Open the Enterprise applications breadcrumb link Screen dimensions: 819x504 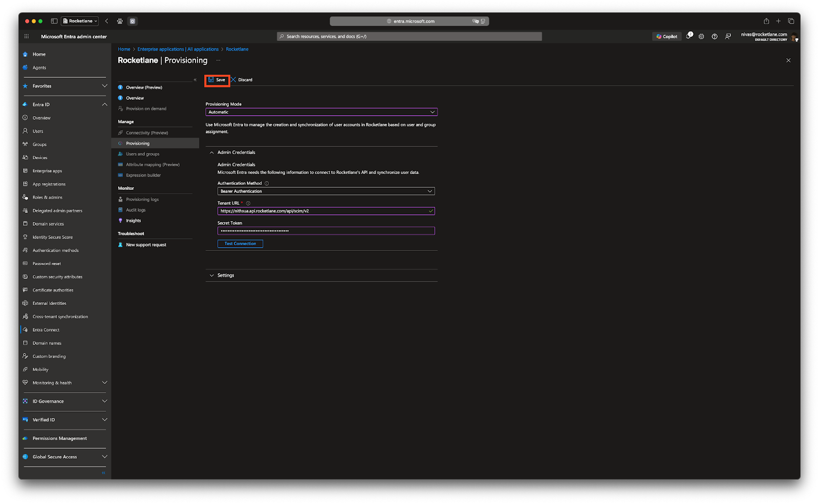point(178,49)
